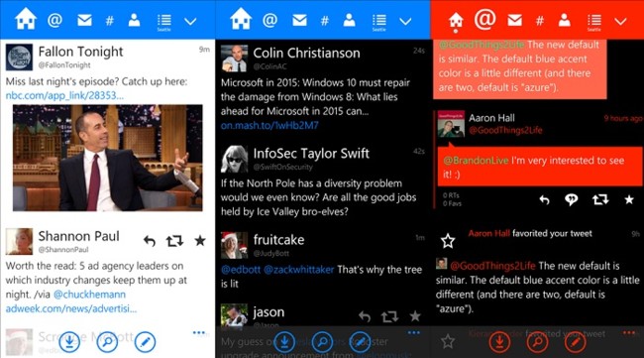The image size is (644, 358).
Task: Open the on.mash.to link in Colin's tweet
Action: 269,125
